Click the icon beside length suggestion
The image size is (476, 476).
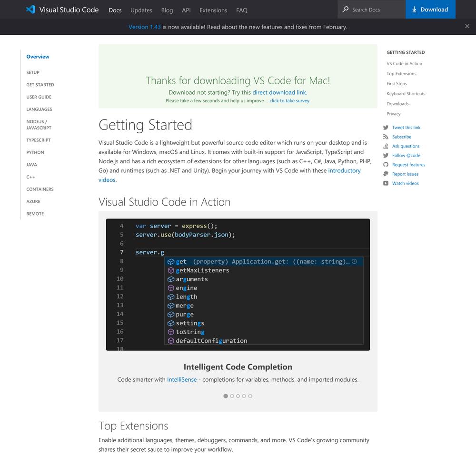point(171,297)
